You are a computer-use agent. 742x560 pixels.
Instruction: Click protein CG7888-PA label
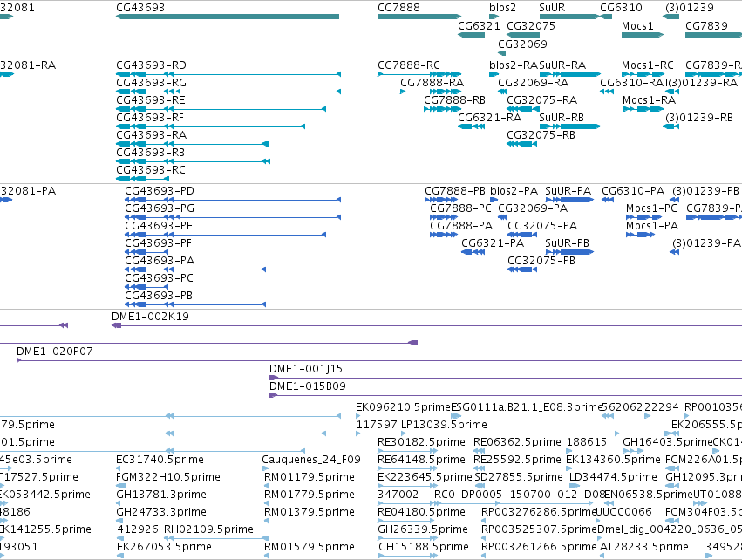[x=461, y=226]
